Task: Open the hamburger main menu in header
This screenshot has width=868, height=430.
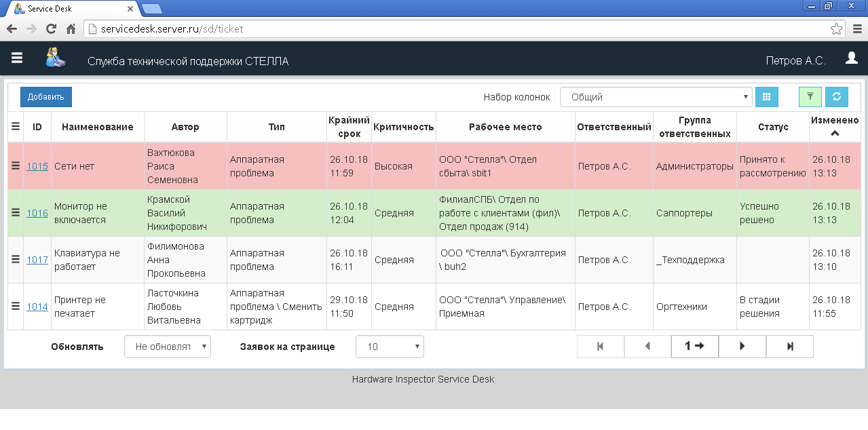Action: click(17, 59)
